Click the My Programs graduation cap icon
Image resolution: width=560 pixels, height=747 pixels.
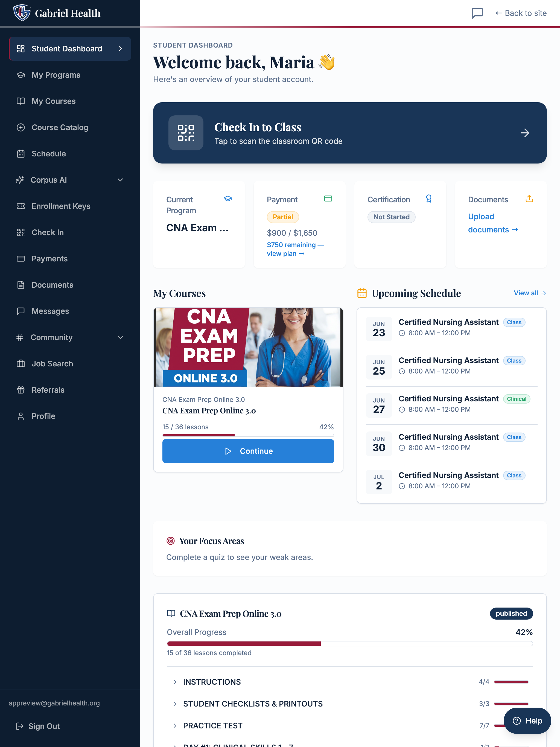click(x=21, y=75)
